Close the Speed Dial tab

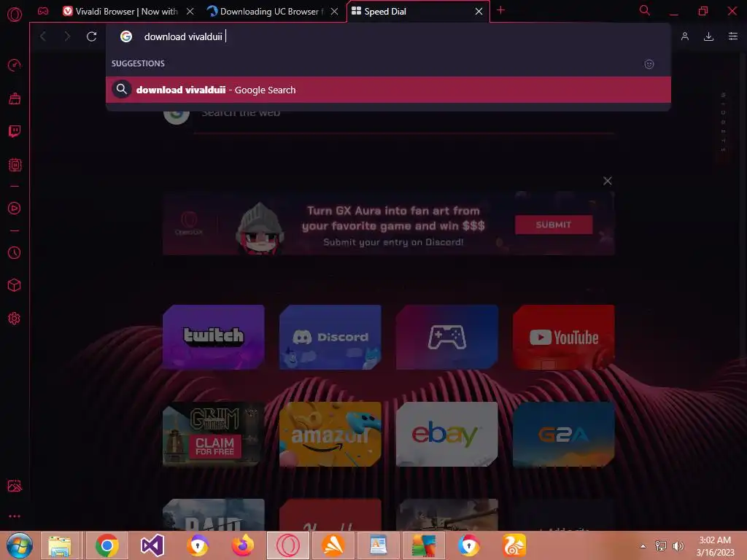point(479,12)
